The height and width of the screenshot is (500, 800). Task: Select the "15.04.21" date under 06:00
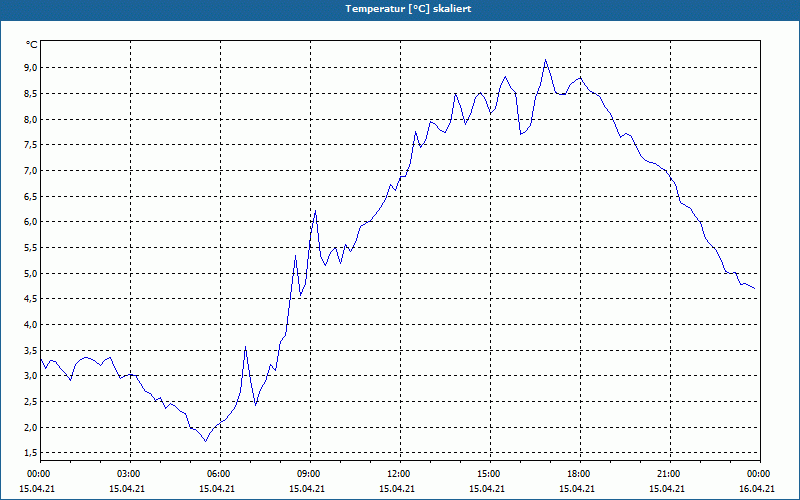(217, 489)
